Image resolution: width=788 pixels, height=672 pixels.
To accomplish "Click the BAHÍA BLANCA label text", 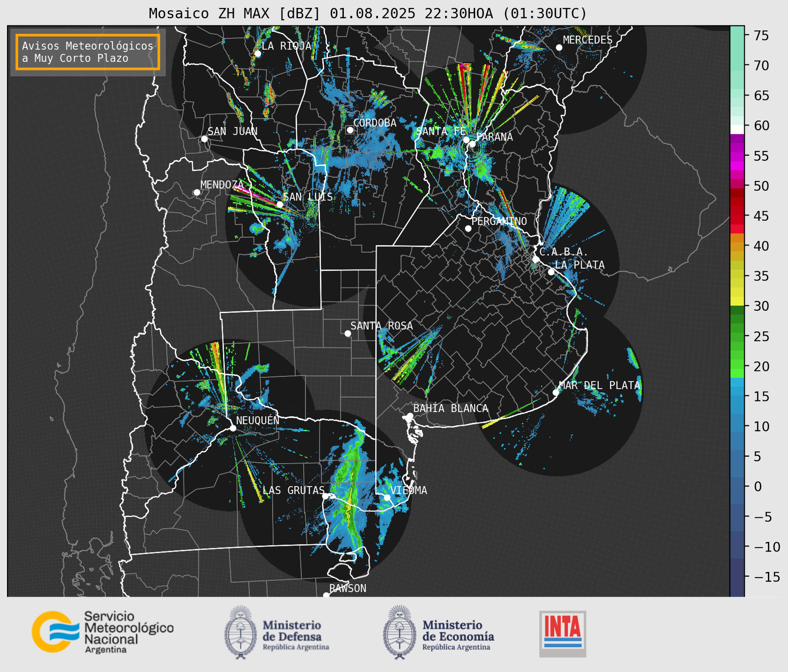I will point(451,408).
